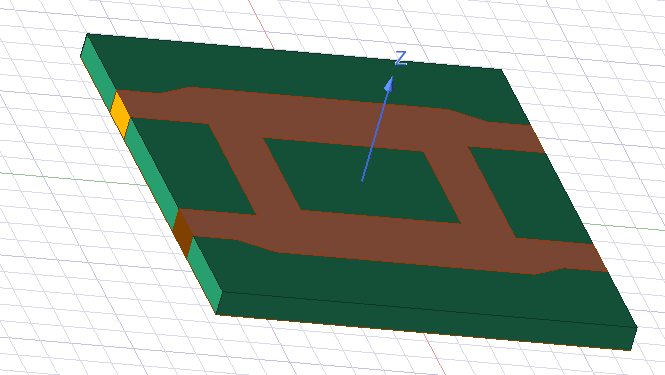Image resolution: width=665 pixels, height=375 pixels.
Task: Click the Z axis label
Action: 400,58
